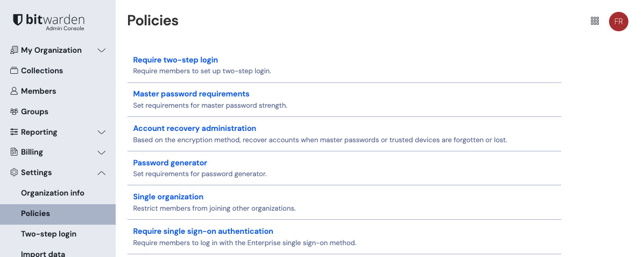Click the Reporting sliders icon
This screenshot has width=644, height=257.
(x=14, y=132)
